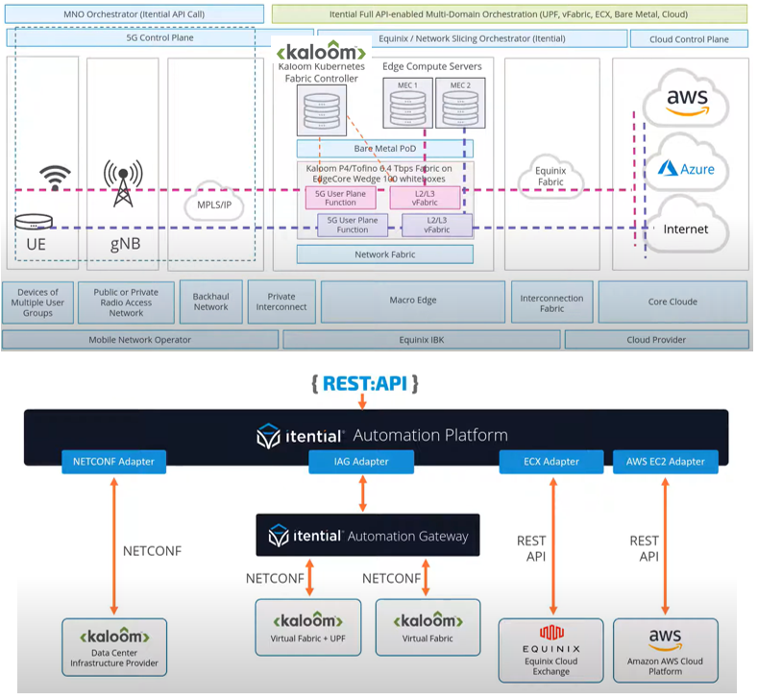758x700 pixels.
Task: Click the IAG Adapter button
Action: (x=361, y=462)
